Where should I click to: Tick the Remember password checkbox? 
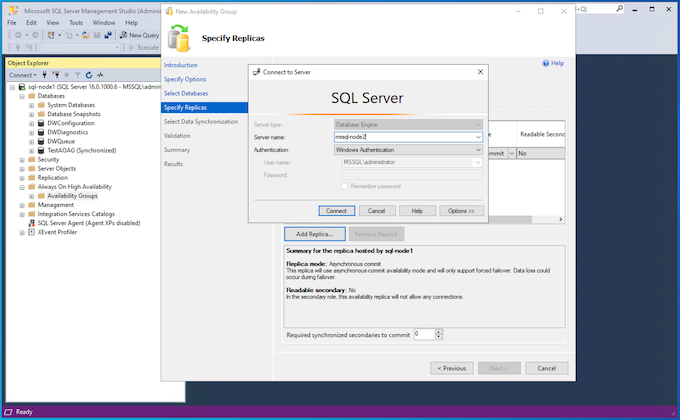click(344, 186)
